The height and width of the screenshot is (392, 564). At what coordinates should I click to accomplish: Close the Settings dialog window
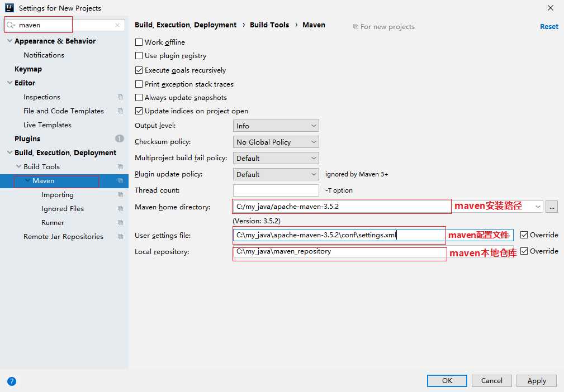(x=551, y=8)
